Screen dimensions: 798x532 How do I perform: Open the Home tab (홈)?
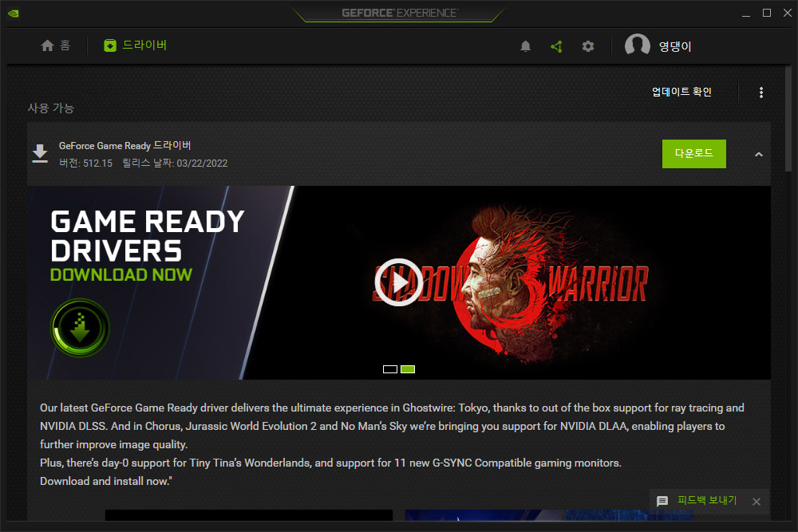coord(55,45)
